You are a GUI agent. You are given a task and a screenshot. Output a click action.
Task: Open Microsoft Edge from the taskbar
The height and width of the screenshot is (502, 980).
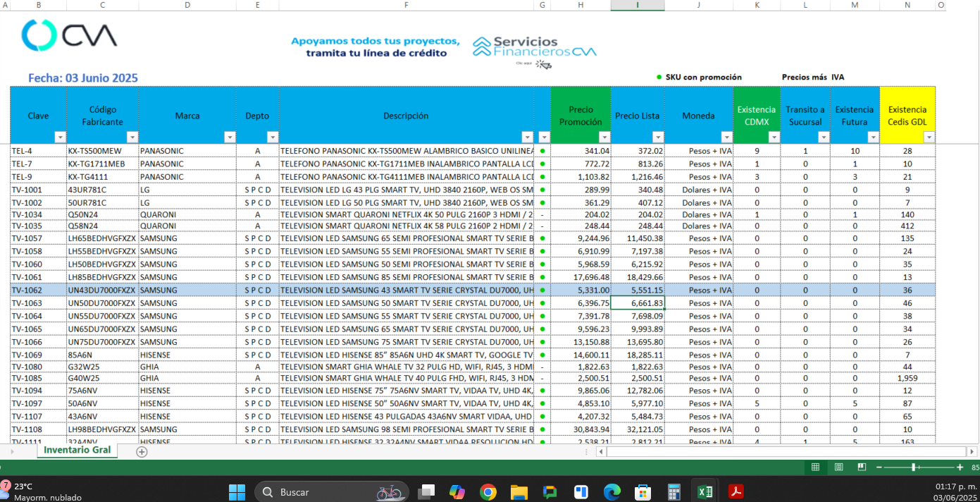612,491
